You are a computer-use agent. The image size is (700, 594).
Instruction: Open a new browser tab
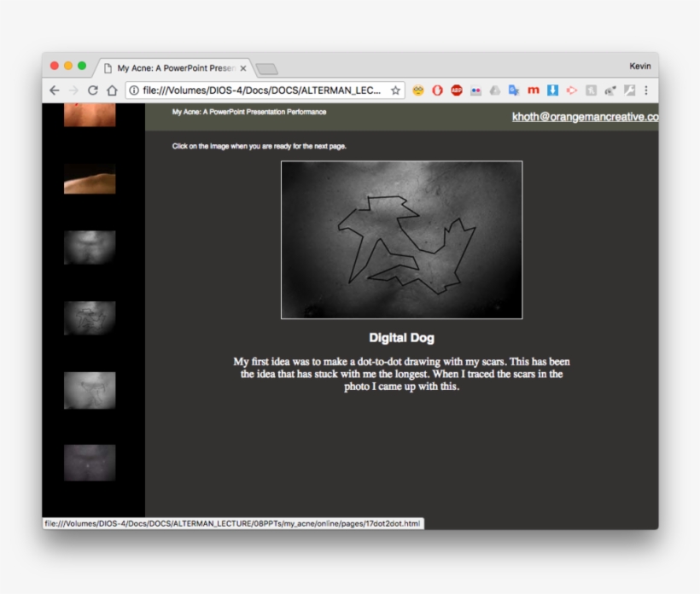click(x=266, y=68)
